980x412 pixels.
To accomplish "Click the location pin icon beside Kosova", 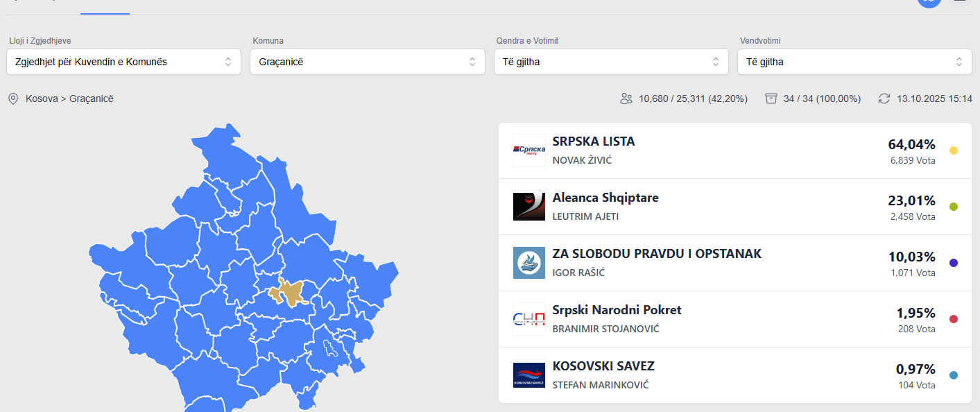I will coord(13,98).
